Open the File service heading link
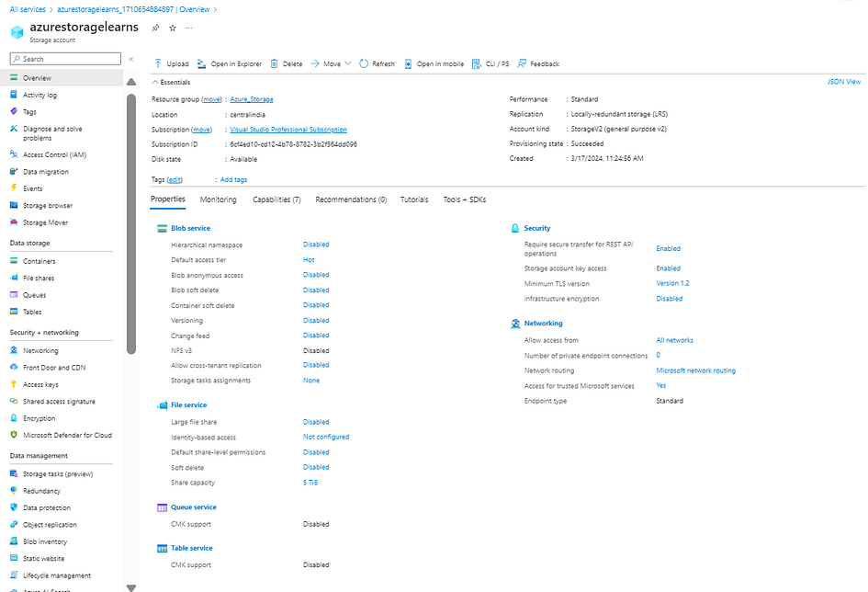The height and width of the screenshot is (592, 868). 189,404
